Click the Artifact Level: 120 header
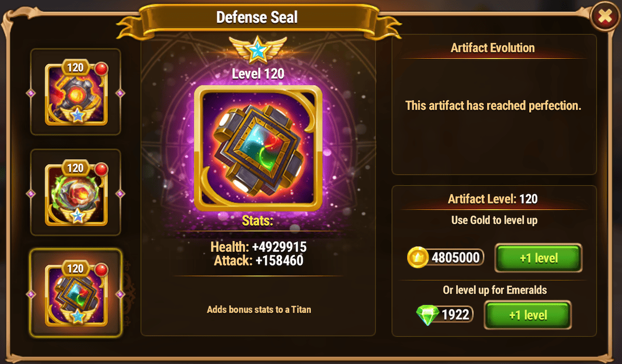The width and height of the screenshot is (622, 364). 492,199
